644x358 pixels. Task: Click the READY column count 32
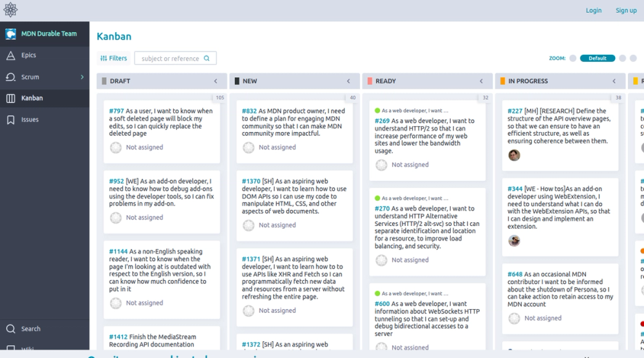pyautogui.click(x=486, y=98)
